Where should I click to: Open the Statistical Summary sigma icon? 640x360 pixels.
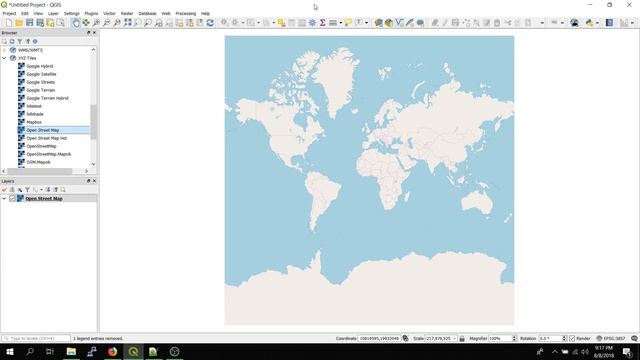(x=322, y=23)
